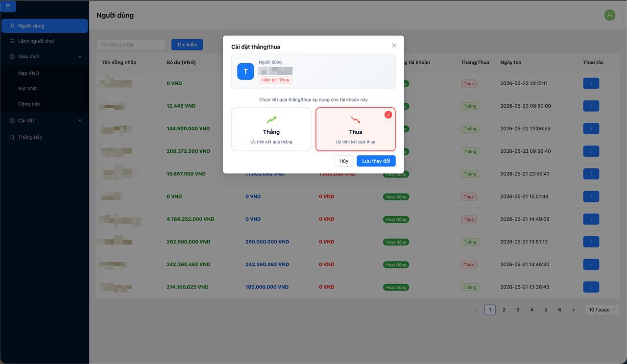Open actions menu for 2026-05-21 13:51:13 row
Viewport: 627px width, 364px height.
point(591,242)
